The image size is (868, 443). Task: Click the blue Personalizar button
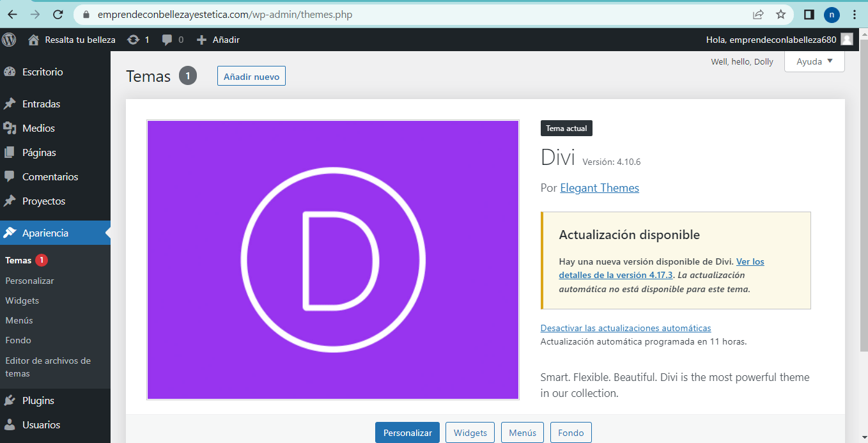coord(408,433)
